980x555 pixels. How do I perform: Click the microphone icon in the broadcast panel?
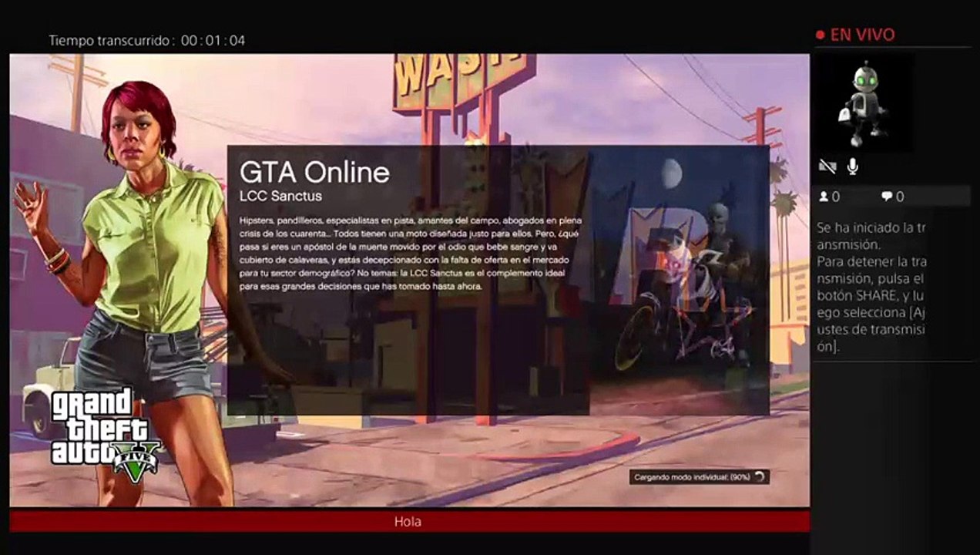(853, 166)
